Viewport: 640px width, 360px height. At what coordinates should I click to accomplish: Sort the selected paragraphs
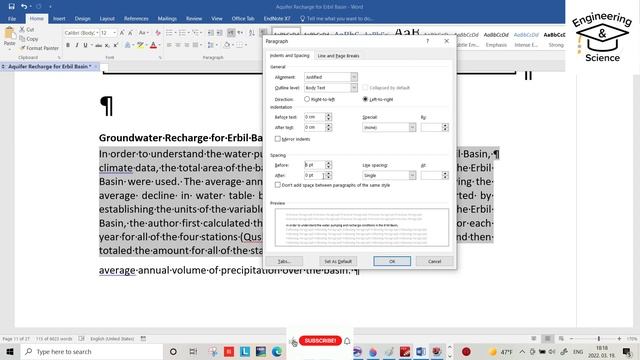coord(251,33)
